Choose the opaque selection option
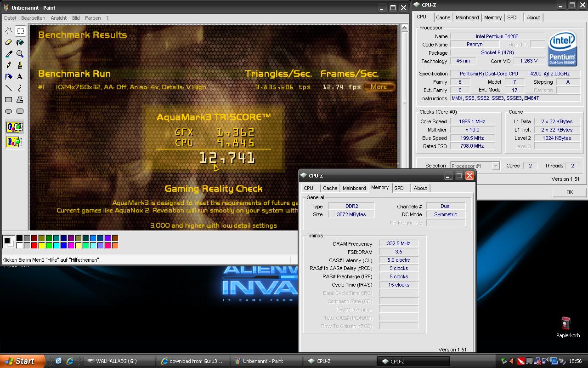This screenshot has width=588, height=368. 15,127
